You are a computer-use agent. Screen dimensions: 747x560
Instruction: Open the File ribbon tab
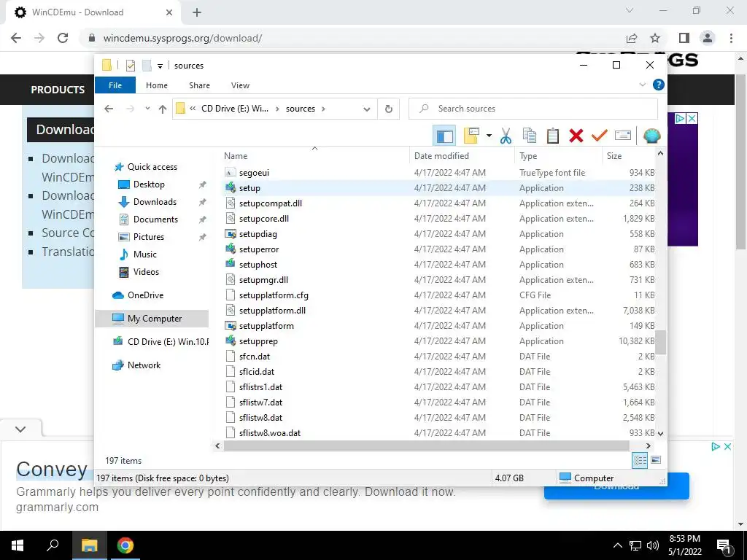pos(115,85)
